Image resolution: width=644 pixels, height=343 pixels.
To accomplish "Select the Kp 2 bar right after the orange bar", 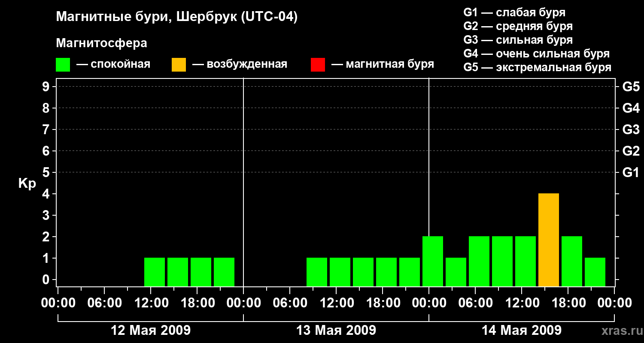I will coord(572,261).
